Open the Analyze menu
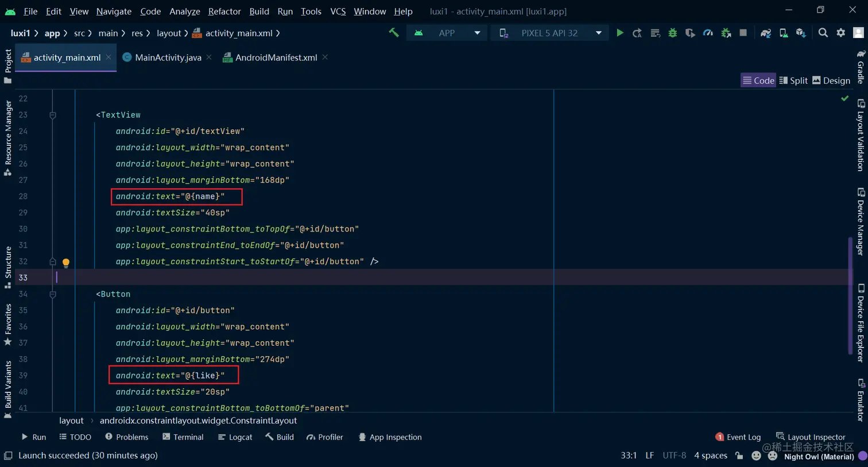Viewport: 868px width, 467px height. (x=185, y=11)
